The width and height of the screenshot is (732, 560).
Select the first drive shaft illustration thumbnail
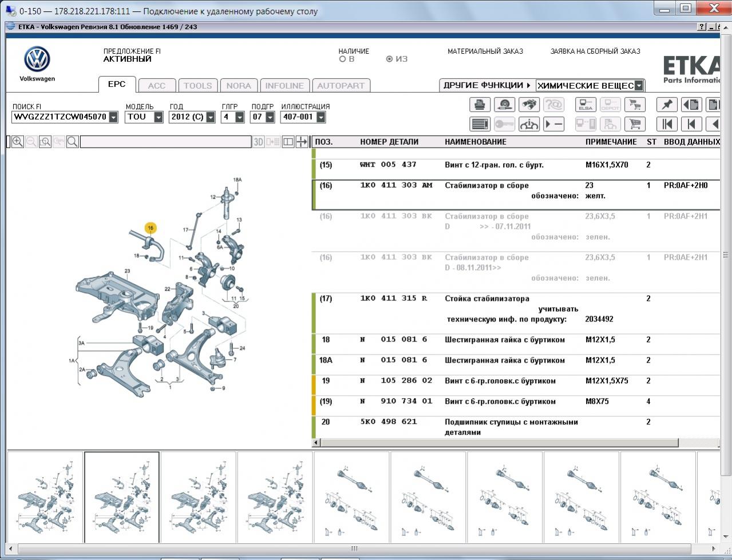pyautogui.click(x=351, y=498)
